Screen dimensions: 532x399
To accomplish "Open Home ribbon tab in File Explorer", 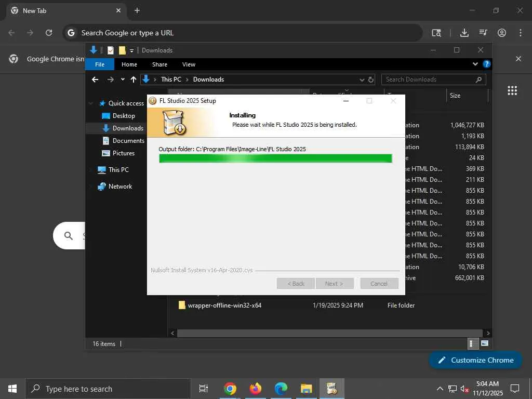I will 129,64.
